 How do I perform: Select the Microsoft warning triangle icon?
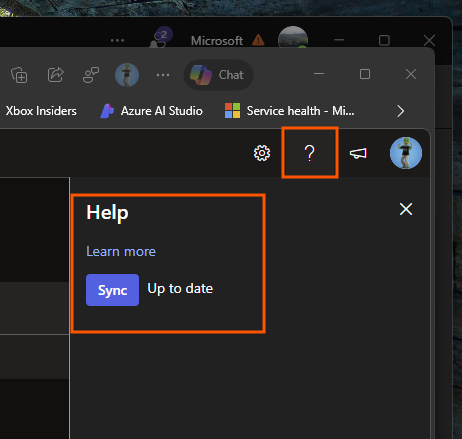pos(258,40)
